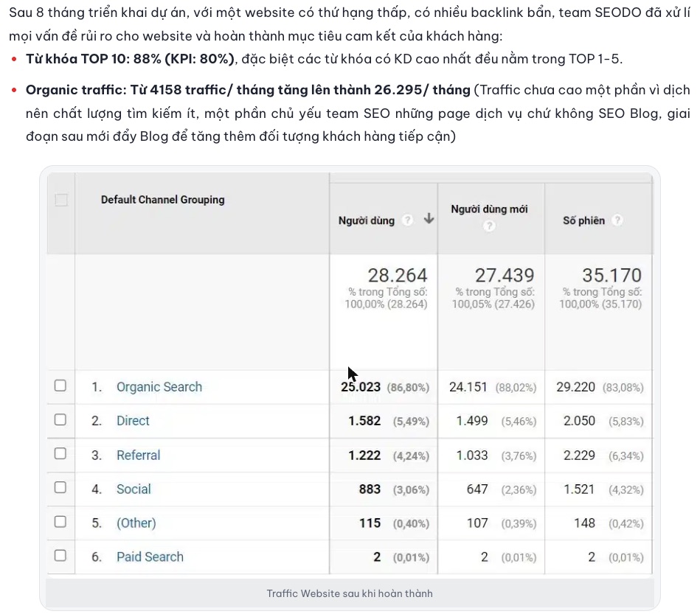
Task: Tick the Social row checkbox
Action: coord(60,487)
